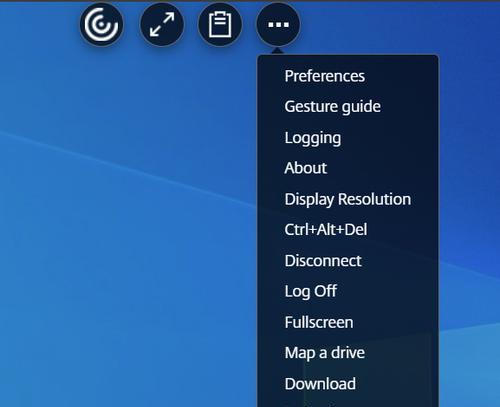Click the small menu pointer below three-dots button
This screenshot has width=500, height=407.
[278, 51]
